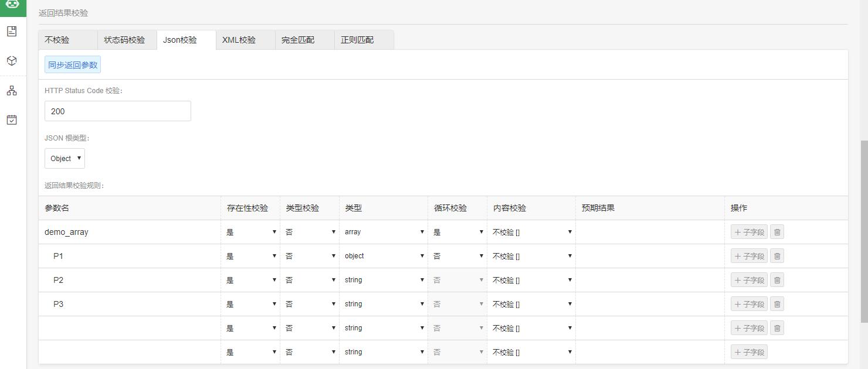Add a child field to demo_array
868x369 pixels.
[749, 232]
